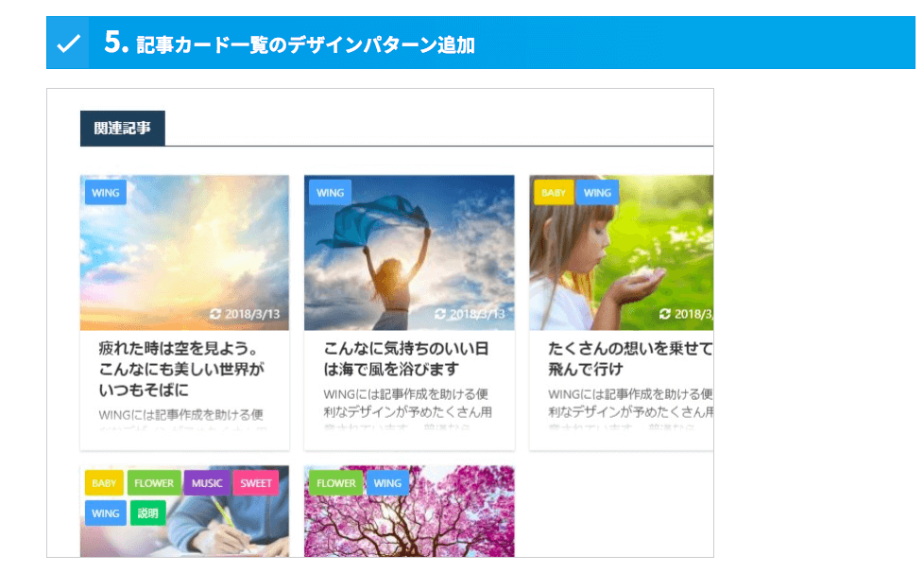Click the green 説明 tag

(x=148, y=513)
